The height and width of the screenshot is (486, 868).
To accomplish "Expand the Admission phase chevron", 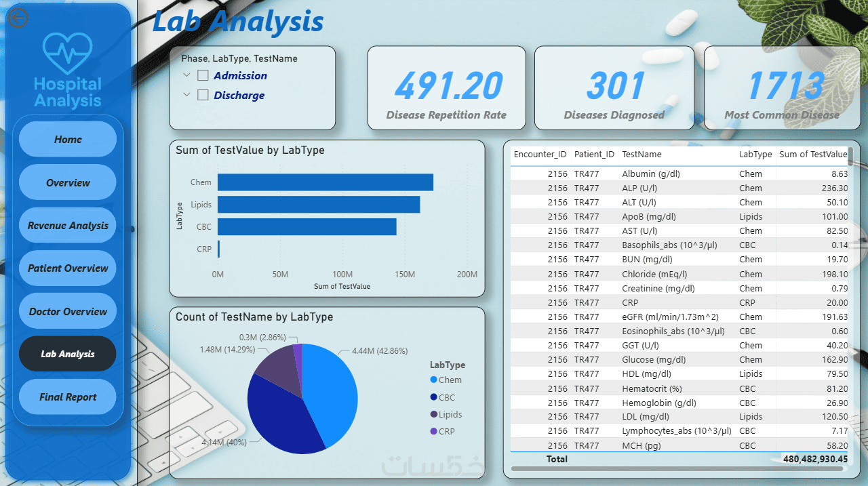I will [186, 75].
